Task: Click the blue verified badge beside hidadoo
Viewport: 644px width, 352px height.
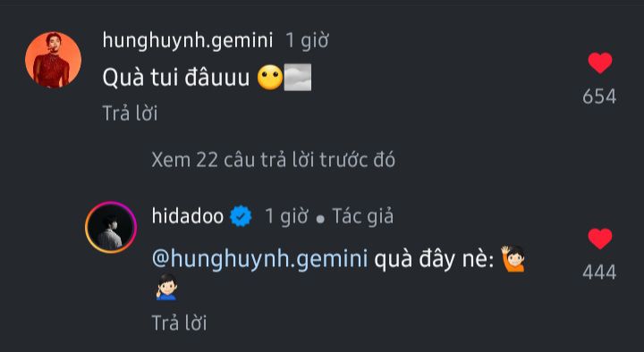Action: (241, 216)
